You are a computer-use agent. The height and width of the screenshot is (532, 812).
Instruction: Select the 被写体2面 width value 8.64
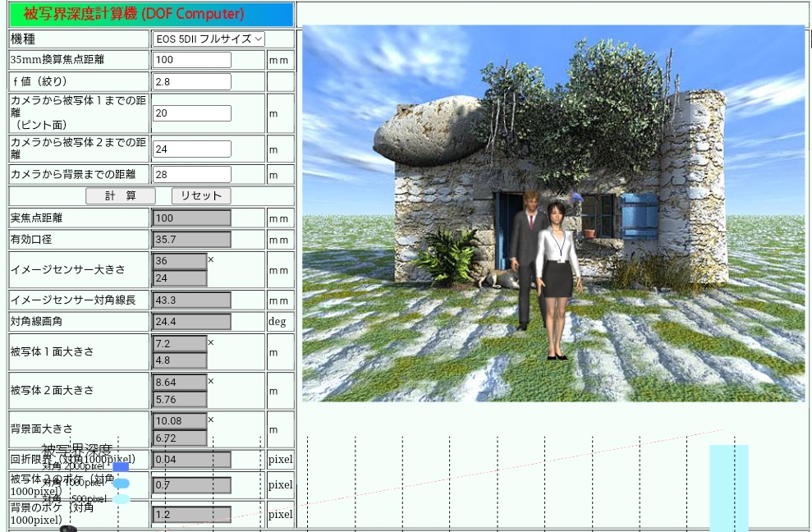tap(180, 383)
